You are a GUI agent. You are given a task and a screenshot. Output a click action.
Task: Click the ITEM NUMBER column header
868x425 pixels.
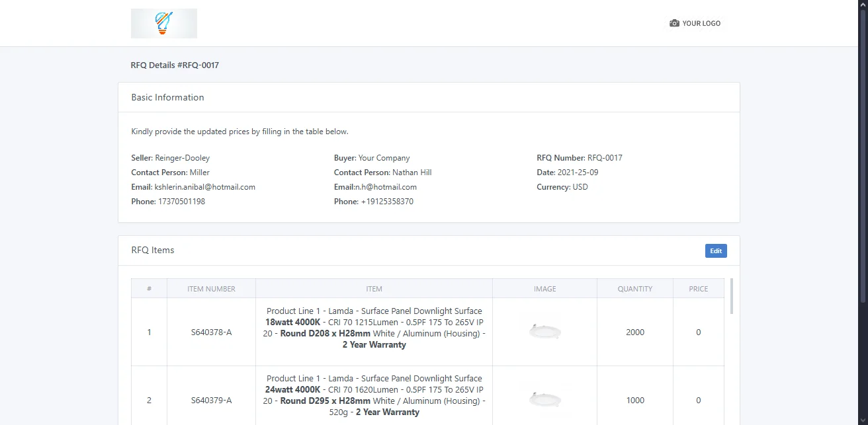point(211,288)
